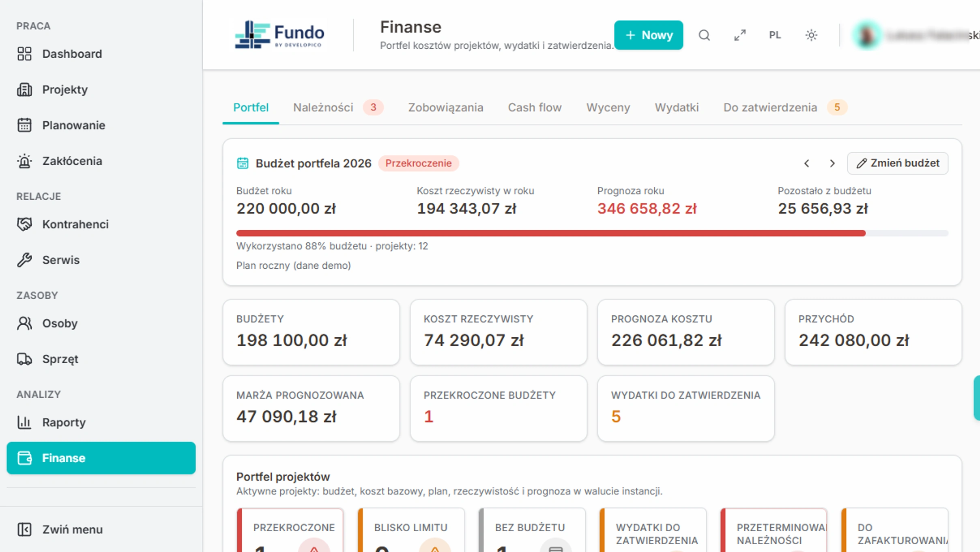Select the Bez budżetu filter card
Viewport: 980px width, 552px height.
tap(532, 530)
